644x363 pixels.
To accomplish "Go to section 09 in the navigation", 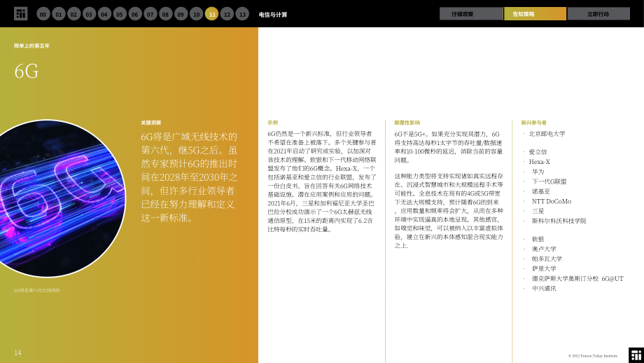I will coord(181,14).
